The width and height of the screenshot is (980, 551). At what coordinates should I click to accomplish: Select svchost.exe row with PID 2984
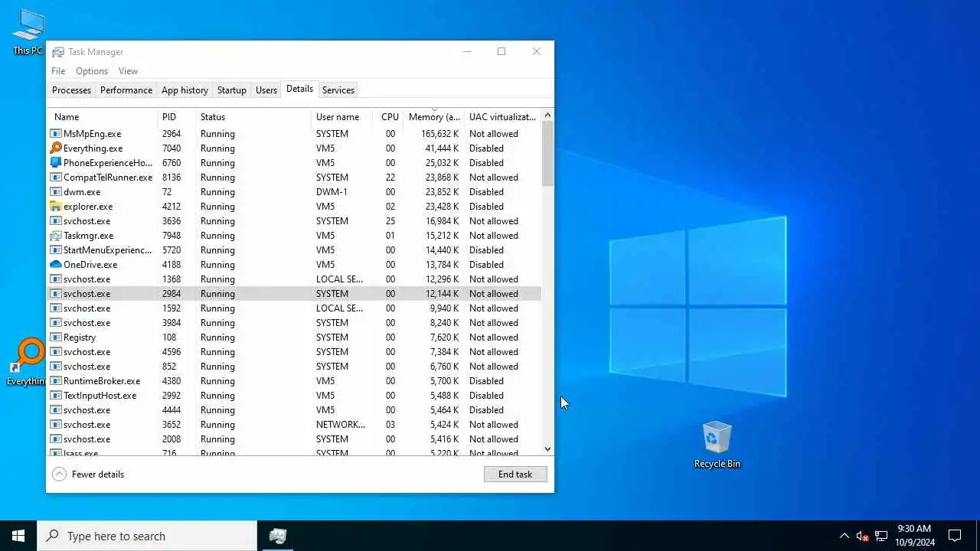click(x=295, y=293)
